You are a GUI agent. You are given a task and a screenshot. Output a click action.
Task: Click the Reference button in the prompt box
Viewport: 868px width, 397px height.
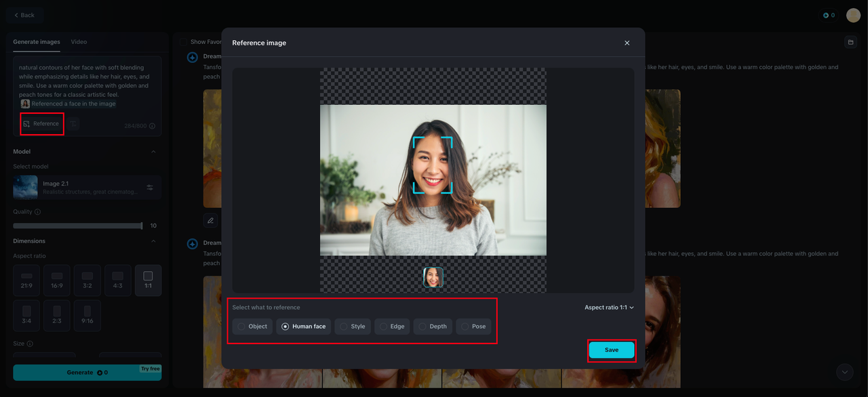coord(41,124)
